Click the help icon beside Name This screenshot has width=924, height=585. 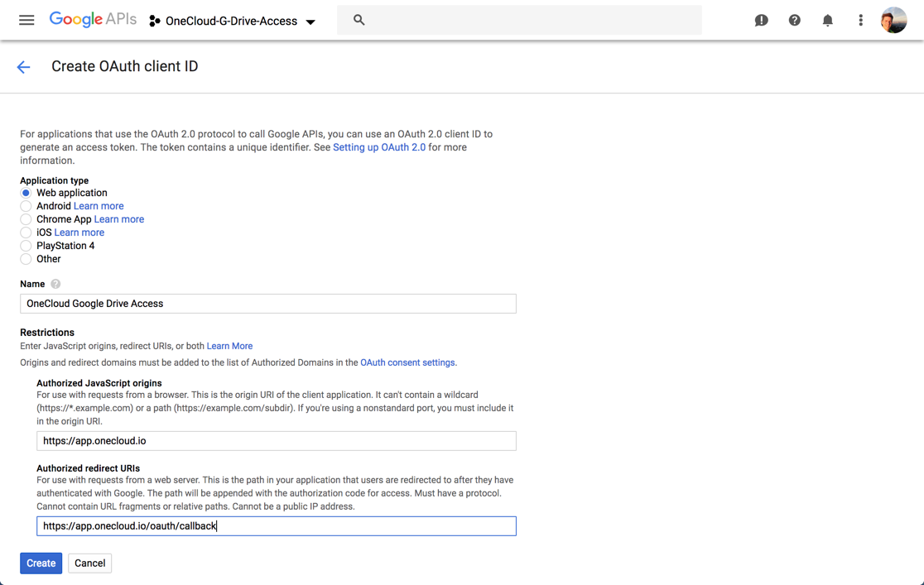pyautogui.click(x=55, y=284)
